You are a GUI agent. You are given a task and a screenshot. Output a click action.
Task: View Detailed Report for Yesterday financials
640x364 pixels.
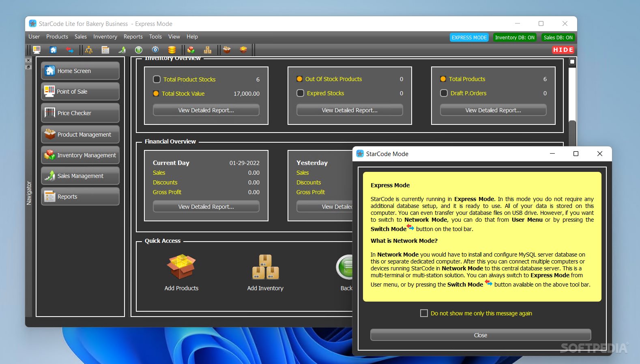point(324,207)
